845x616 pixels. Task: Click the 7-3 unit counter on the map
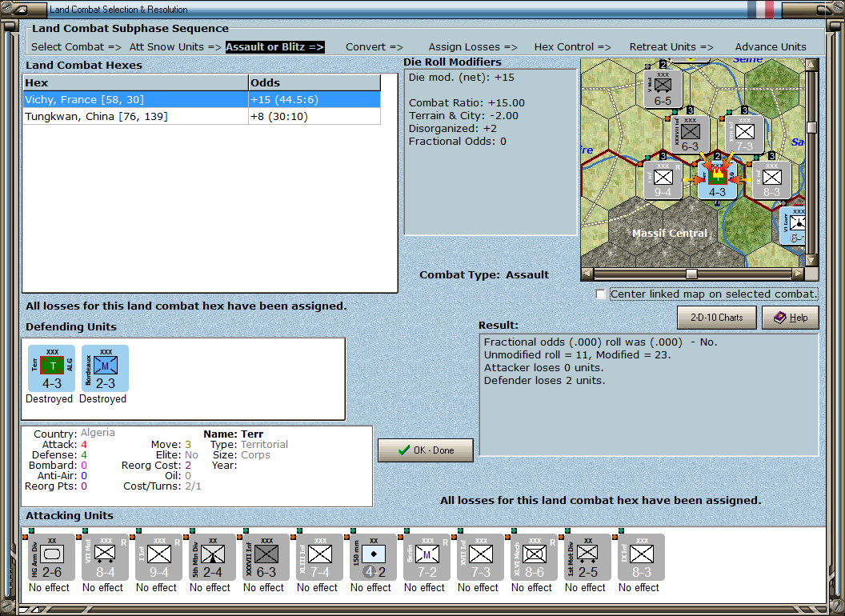pyautogui.click(x=745, y=134)
